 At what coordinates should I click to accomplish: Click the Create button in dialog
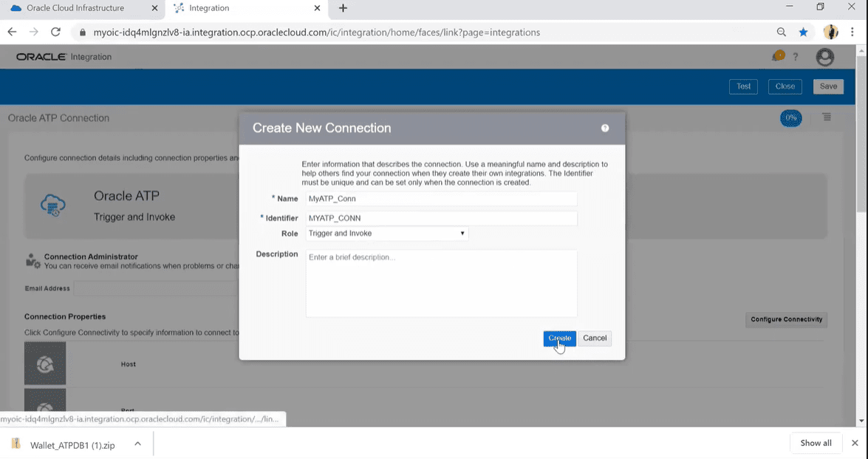560,339
